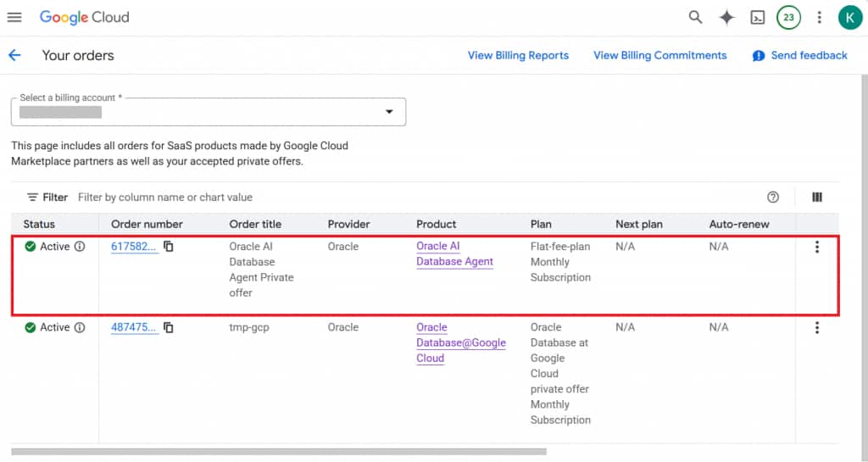Copy order number 617582
This screenshot has width=868, height=462.
[169, 246]
